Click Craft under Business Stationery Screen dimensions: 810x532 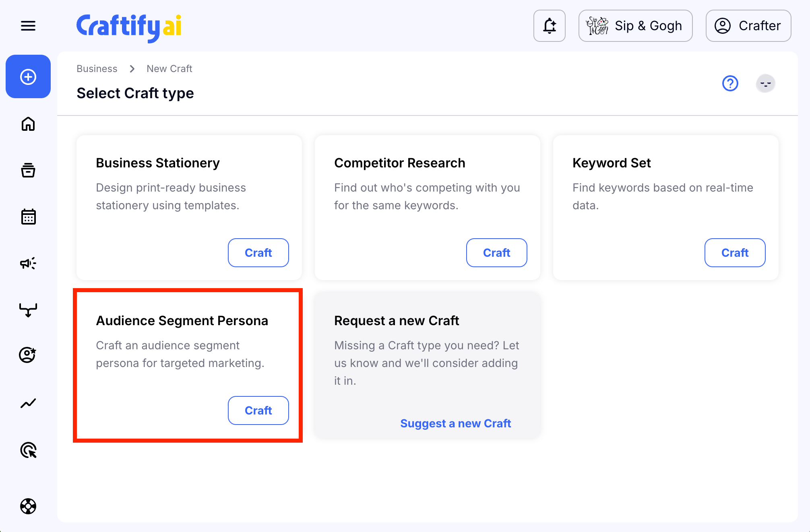(x=258, y=253)
